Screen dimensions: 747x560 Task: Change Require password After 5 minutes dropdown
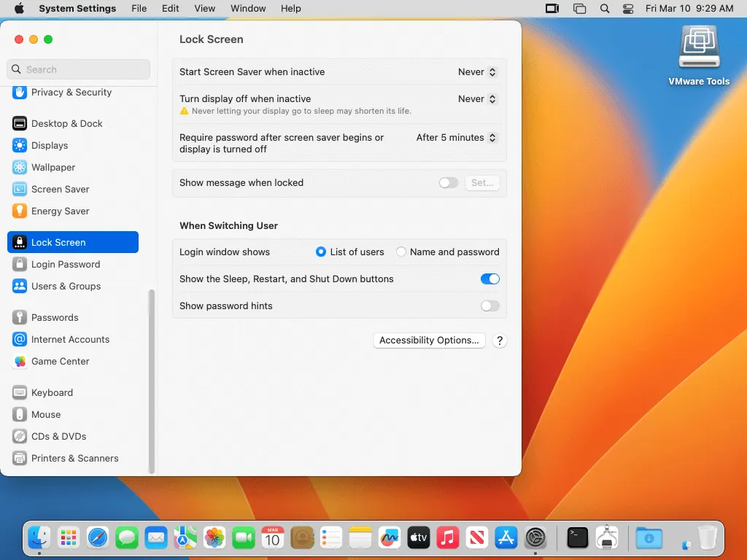coord(457,138)
